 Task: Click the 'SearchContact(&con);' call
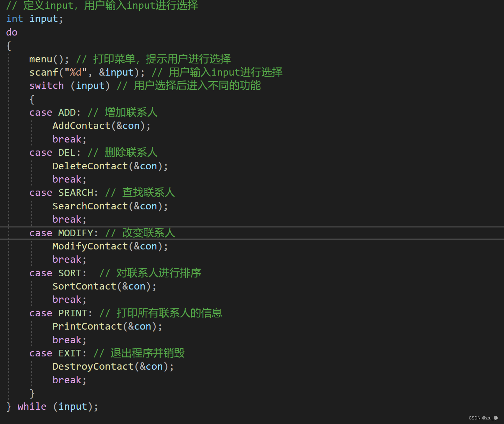(x=110, y=206)
